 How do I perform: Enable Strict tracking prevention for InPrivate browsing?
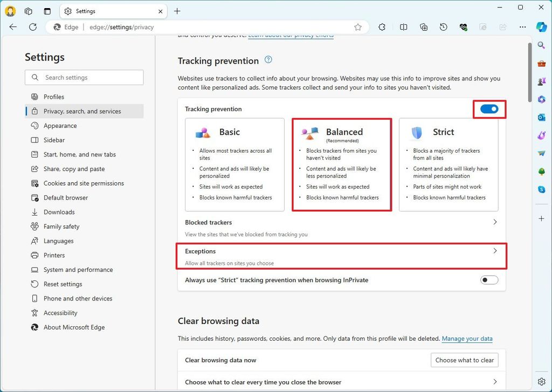click(489, 280)
